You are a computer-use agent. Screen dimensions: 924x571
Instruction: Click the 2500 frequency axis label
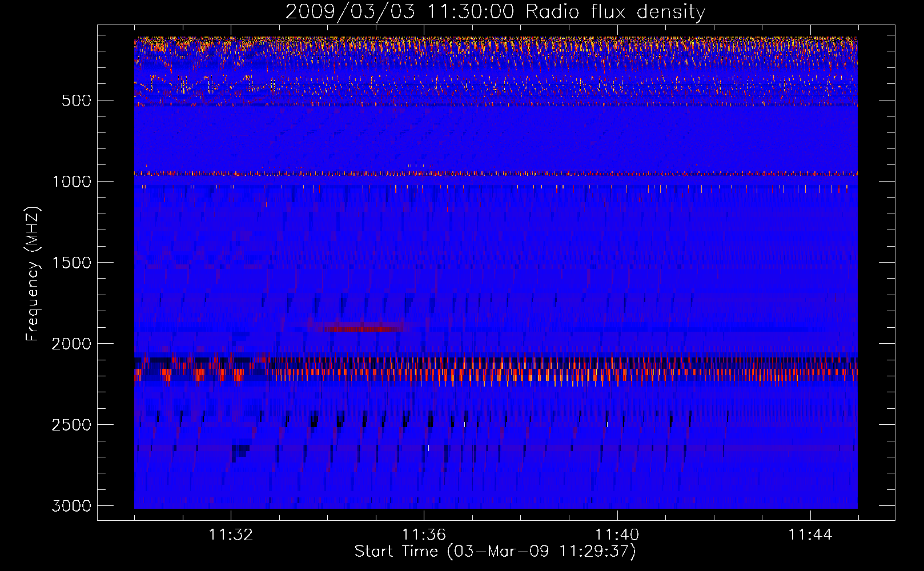click(x=71, y=425)
